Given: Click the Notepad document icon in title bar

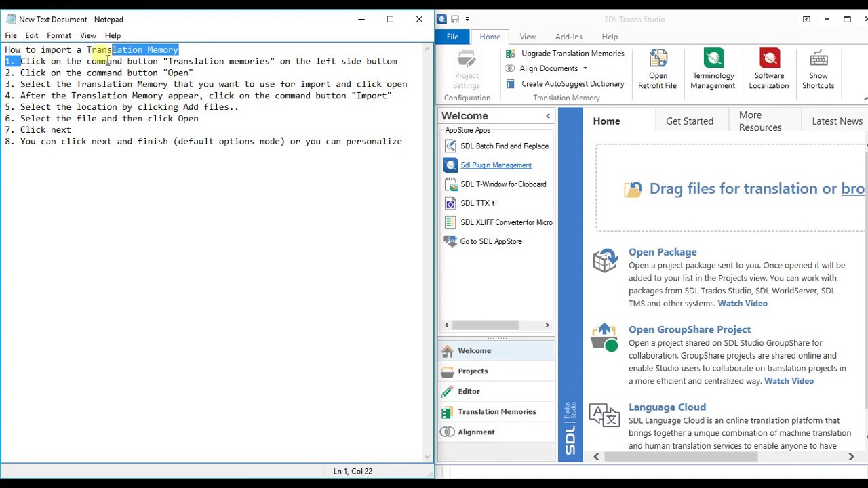Looking at the screenshot, I should click(11, 19).
